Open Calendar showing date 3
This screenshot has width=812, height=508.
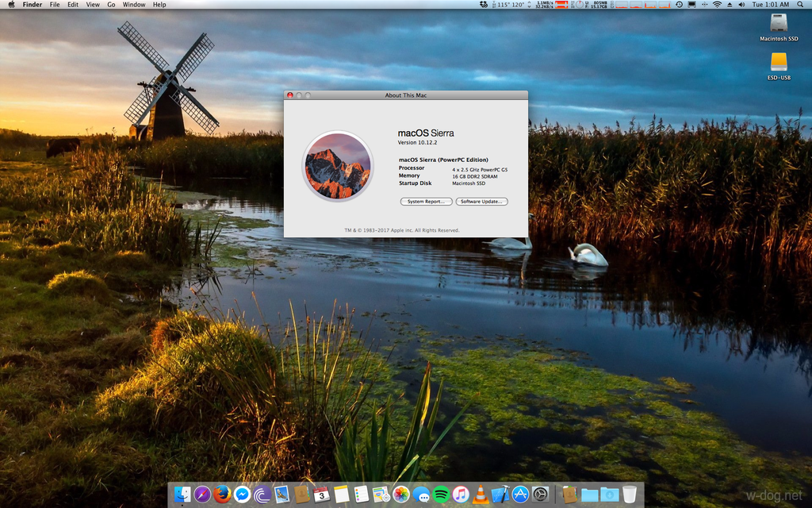(x=322, y=495)
